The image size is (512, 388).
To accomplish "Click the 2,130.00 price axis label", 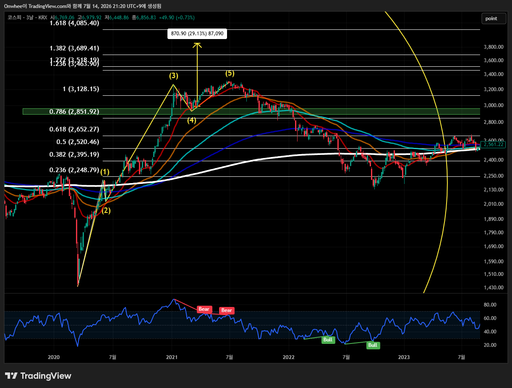I will click(x=494, y=189).
